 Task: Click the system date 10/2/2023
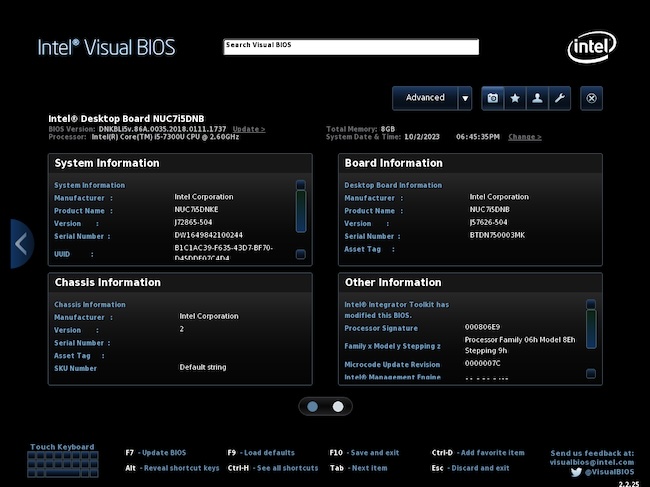(x=422, y=137)
